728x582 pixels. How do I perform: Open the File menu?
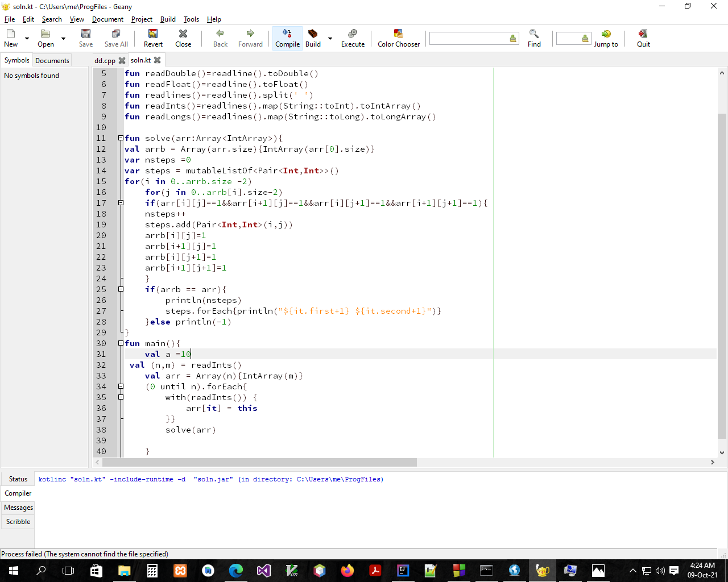coord(10,19)
